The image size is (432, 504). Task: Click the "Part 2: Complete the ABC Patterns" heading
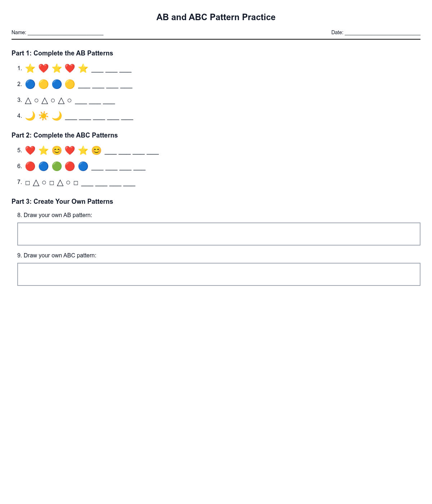click(65, 135)
